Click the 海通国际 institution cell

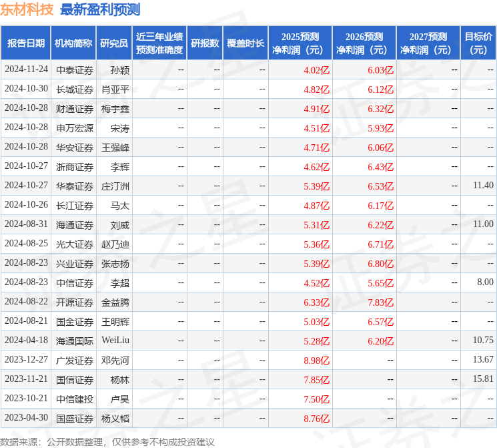[x=75, y=341]
